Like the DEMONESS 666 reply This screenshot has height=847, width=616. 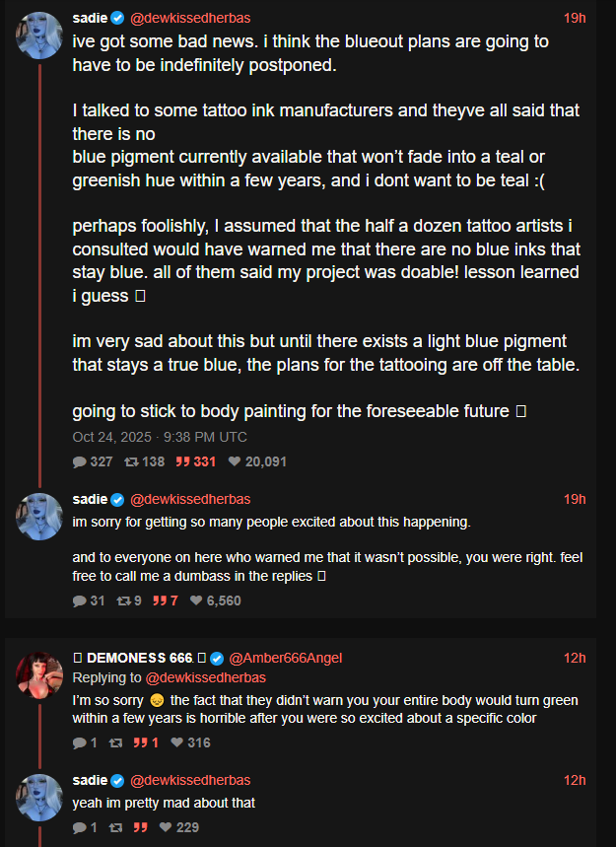click(x=176, y=742)
